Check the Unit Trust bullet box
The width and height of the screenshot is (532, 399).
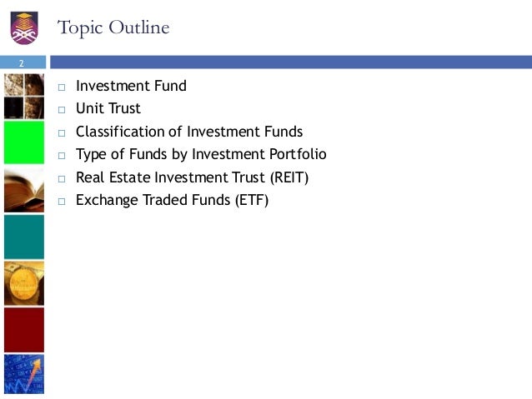click(x=62, y=110)
